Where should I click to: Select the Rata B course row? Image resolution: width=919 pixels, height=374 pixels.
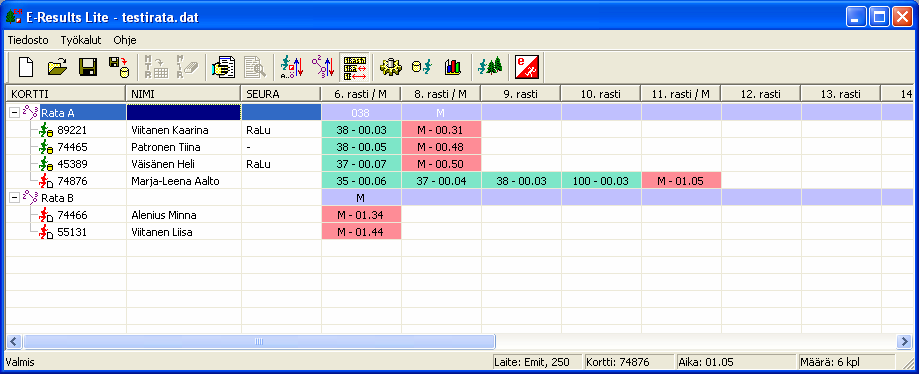(459, 198)
